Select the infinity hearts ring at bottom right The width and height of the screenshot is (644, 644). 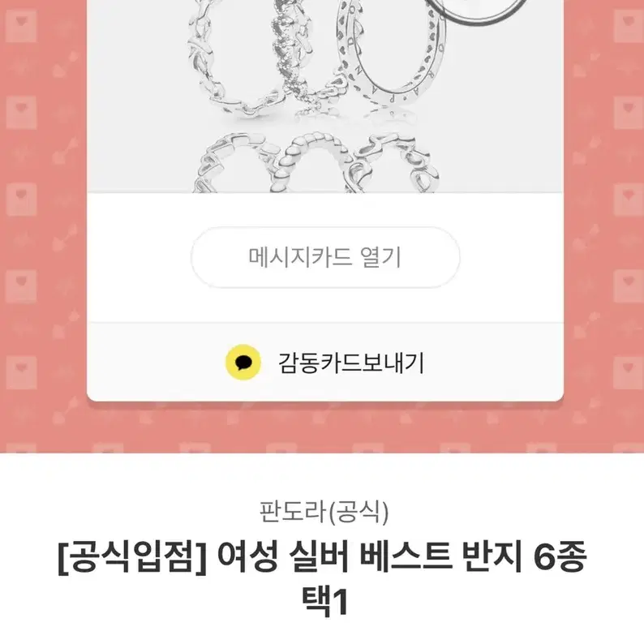click(393, 164)
